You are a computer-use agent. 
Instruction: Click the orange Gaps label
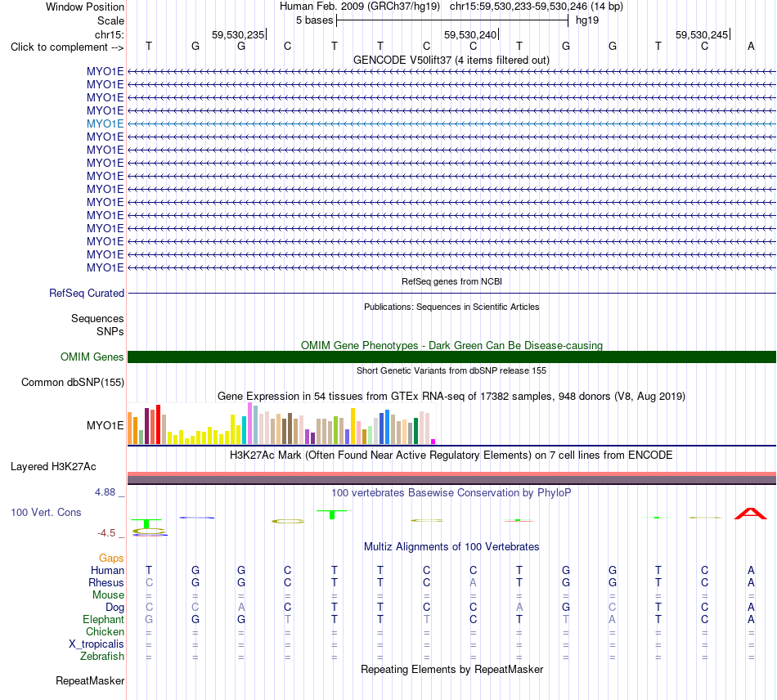click(x=111, y=559)
